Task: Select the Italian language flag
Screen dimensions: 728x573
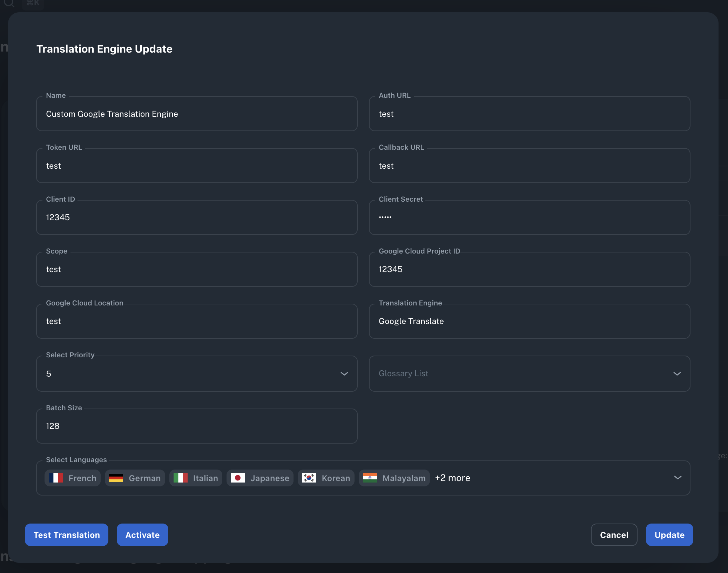Action: [181, 478]
